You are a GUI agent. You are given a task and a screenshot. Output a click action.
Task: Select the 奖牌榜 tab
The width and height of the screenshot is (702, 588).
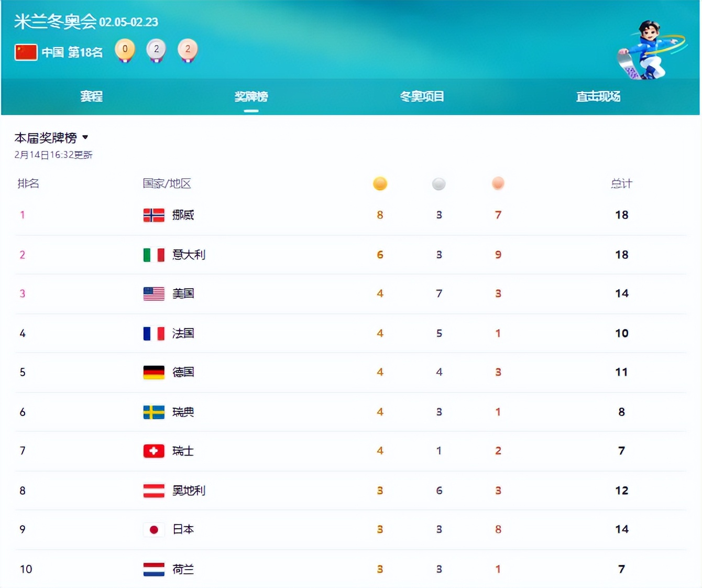251,96
